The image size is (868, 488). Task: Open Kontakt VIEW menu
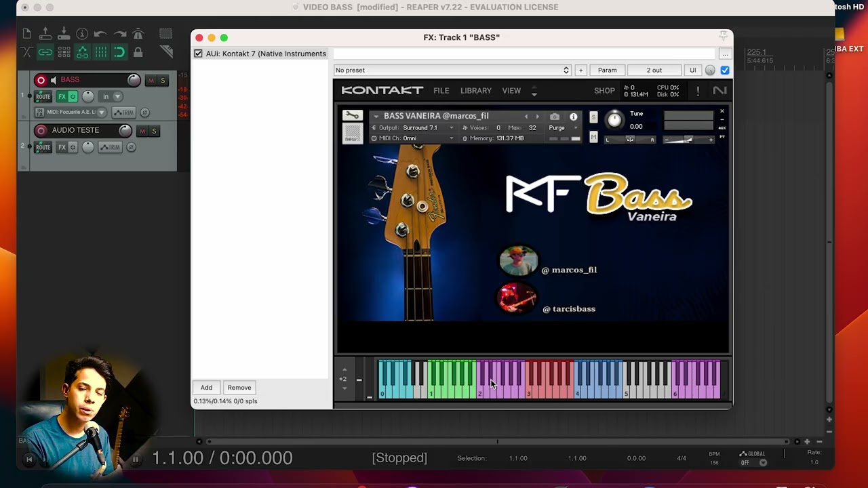(x=511, y=91)
